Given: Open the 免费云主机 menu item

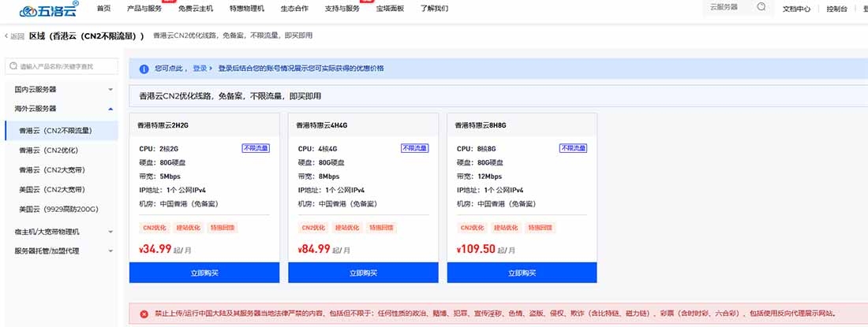Looking at the screenshot, I should click(196, 9).
